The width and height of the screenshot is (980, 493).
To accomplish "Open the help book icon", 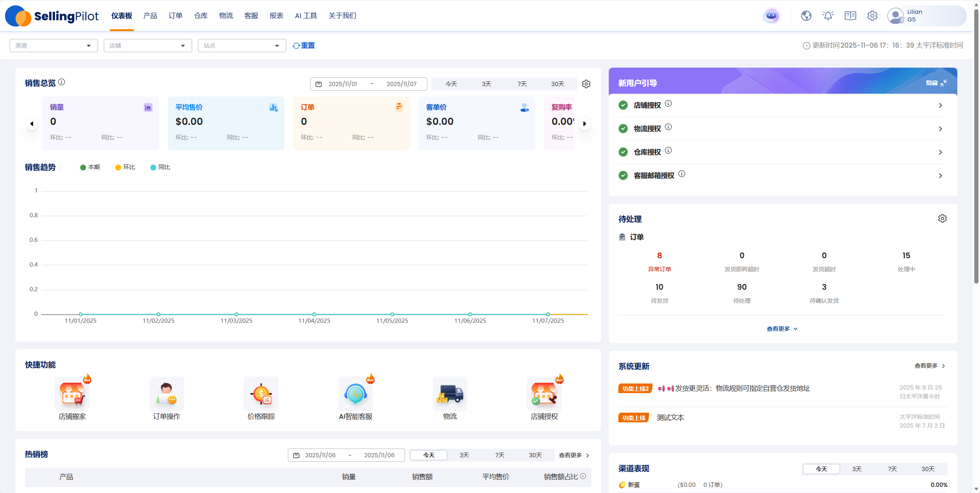I will point(850,16).
